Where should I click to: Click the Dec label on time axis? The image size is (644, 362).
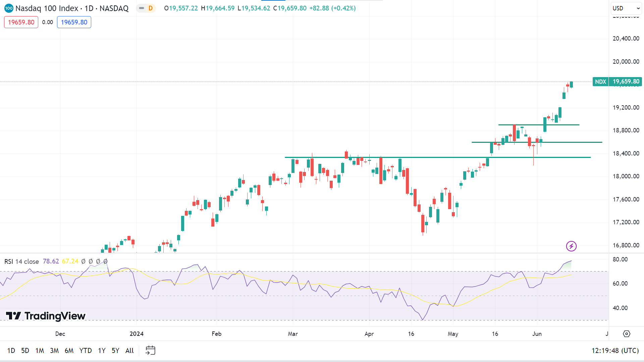coord(60,334)
